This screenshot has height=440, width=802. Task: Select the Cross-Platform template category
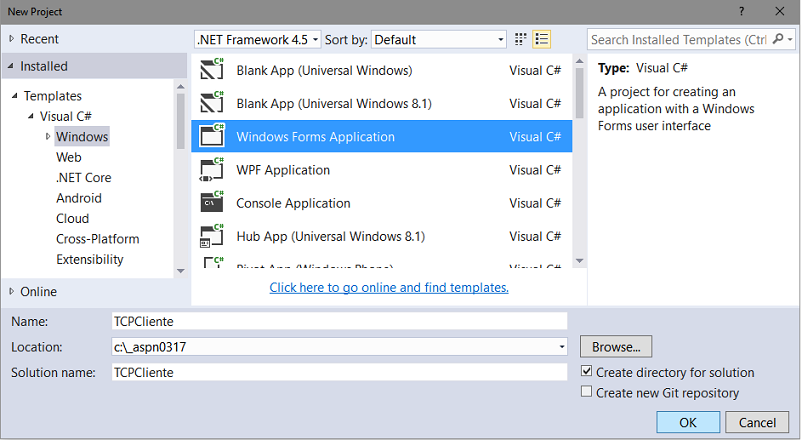coord(97,239)
